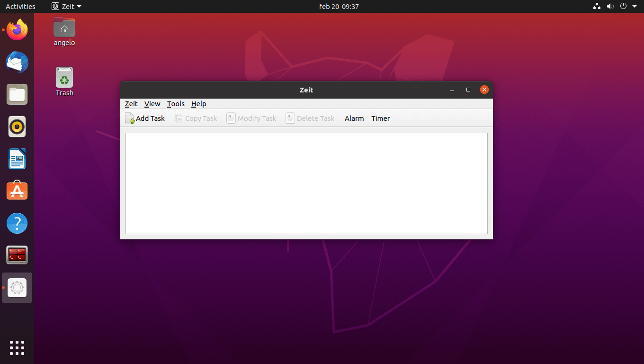The image size is (644, 364).
Task: Click inside the empty task list area
Action: point(306,183)
